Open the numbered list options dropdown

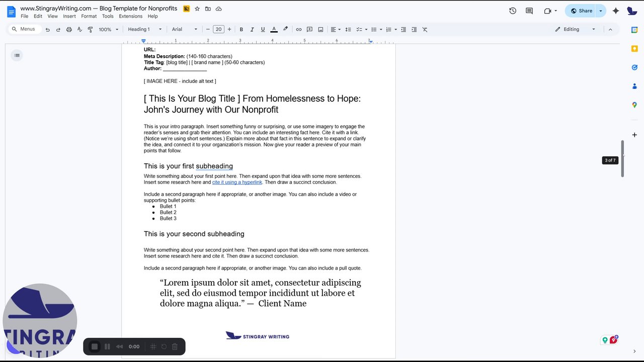coord(396,30)
